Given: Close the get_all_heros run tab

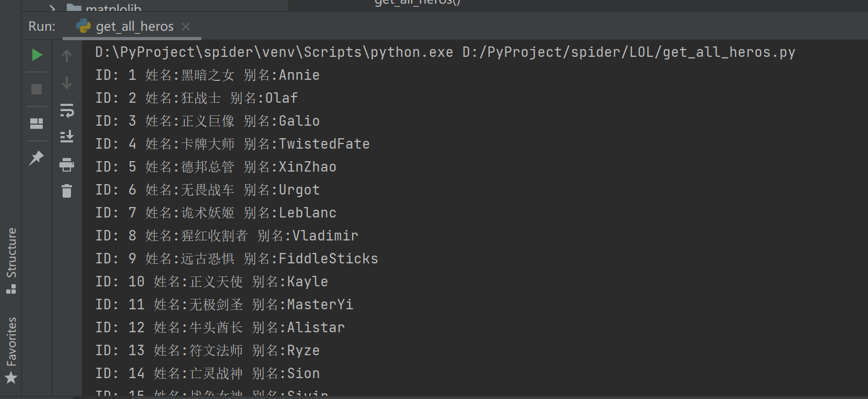Looking at the screenshot, I should click(x=186, y=26).
